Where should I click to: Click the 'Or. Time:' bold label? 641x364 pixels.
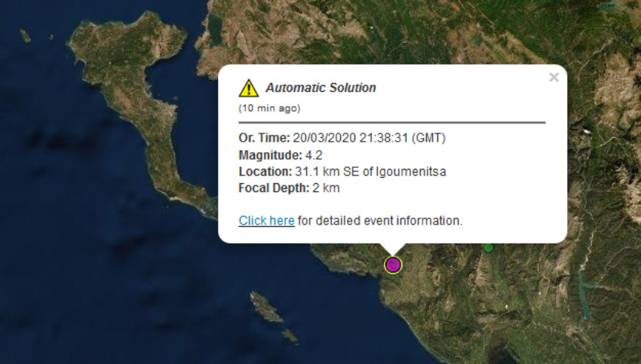264,138
